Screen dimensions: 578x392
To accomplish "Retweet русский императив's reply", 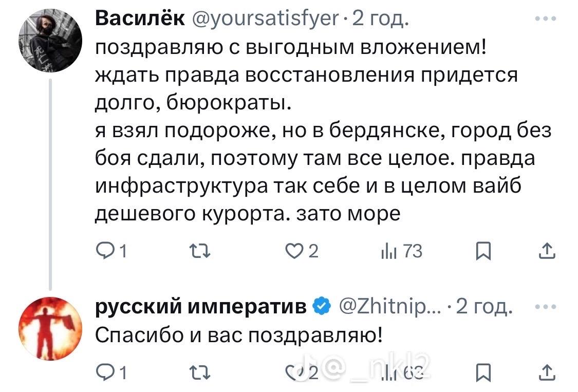I will [x=196, y=371].
